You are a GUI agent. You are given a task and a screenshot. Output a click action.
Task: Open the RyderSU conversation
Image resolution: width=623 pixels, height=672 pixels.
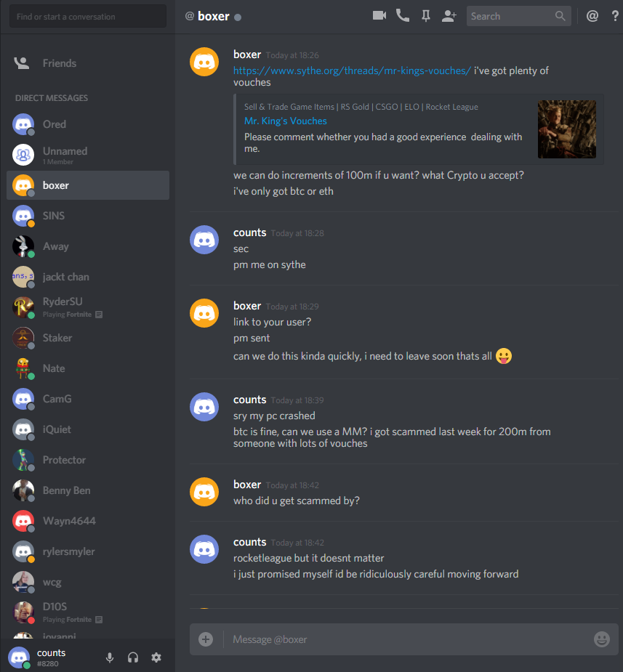tap(88, 307)
